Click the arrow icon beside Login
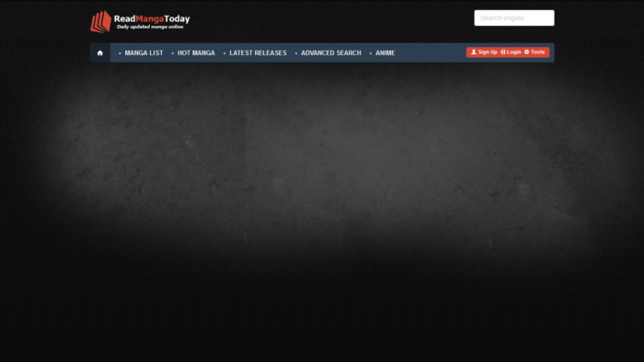Image resolution: width=644 pixels, height=362 pixels. click(502, 52)
